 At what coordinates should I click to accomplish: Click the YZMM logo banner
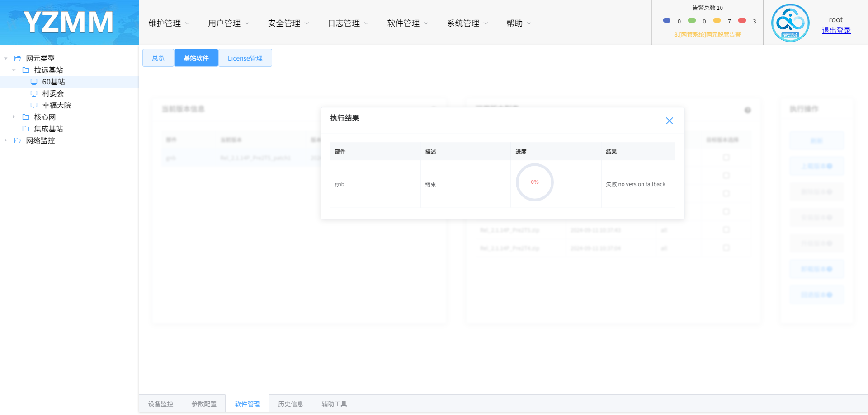[x=69, y=22]
